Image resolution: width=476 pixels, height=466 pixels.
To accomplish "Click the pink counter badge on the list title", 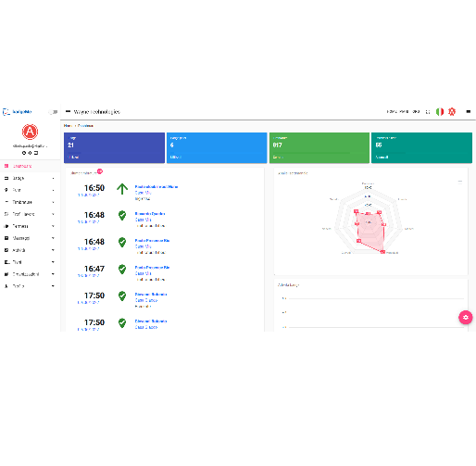I will click(x=100, y=171).
